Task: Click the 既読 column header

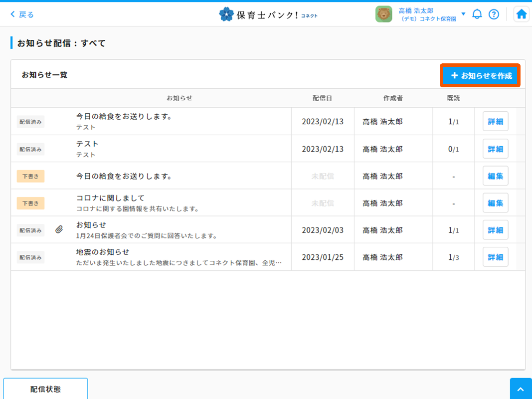Action: pos(453,98)
